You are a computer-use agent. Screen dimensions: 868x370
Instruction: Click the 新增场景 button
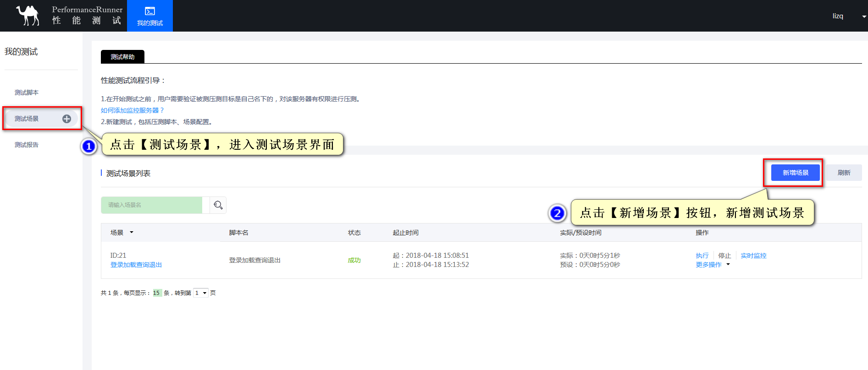click(x=795, y=173)
